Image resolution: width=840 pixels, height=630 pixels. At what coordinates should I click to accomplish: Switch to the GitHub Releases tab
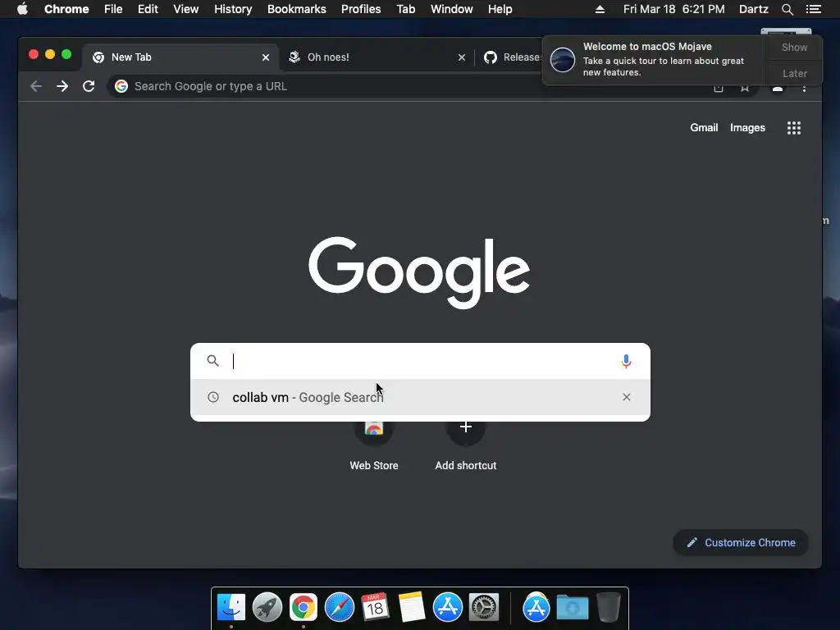point(512,57)
